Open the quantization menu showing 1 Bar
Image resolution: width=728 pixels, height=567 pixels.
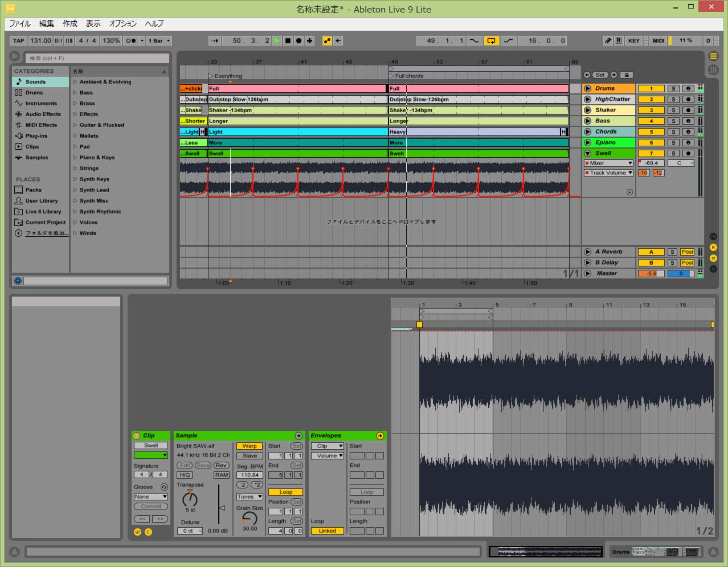tap(159, 41)
